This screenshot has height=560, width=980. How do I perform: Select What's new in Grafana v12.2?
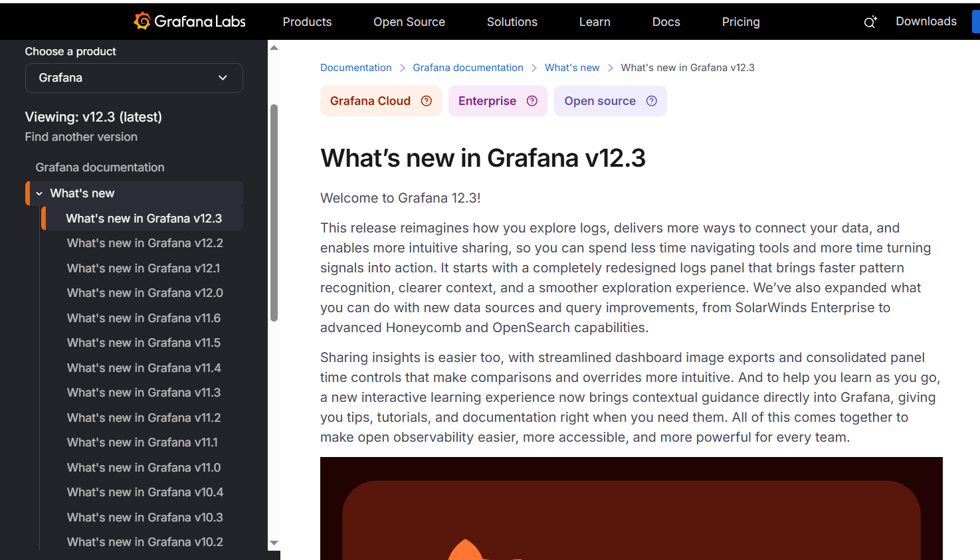145,243
